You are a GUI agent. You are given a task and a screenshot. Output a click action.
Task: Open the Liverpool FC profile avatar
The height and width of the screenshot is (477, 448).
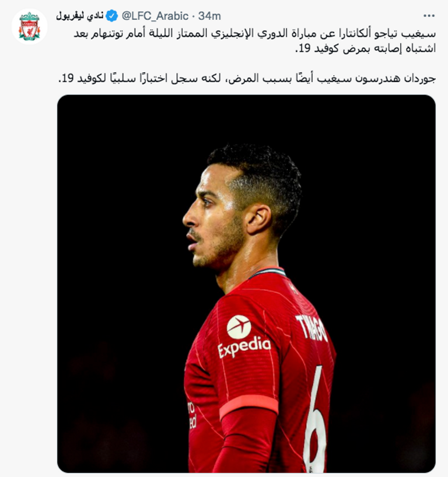point(30,26)
